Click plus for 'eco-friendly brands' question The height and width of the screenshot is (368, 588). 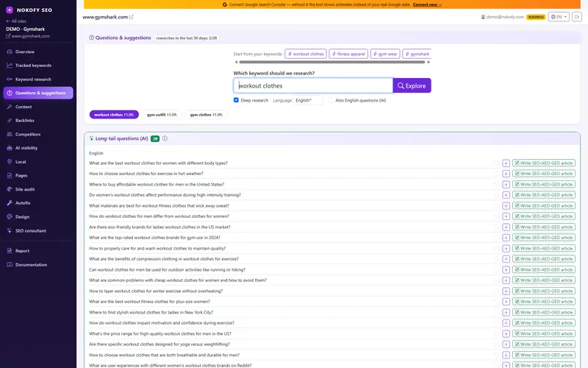506,227
